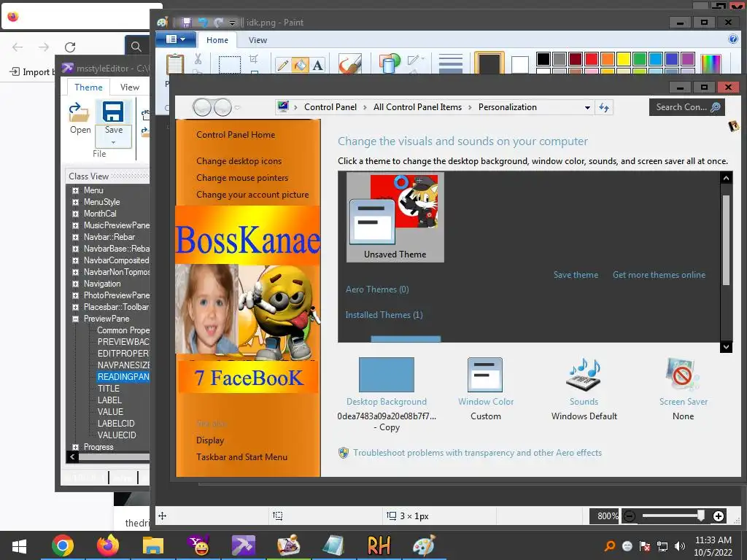Select Color 2 white swatch in Paint

click(x=519, y=65)
